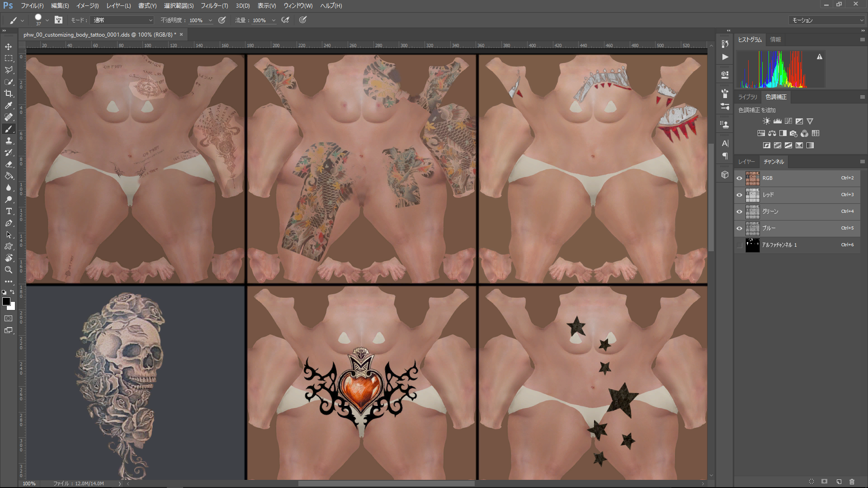
Task: Select the Eraser tool
Action: coord(9,164)
